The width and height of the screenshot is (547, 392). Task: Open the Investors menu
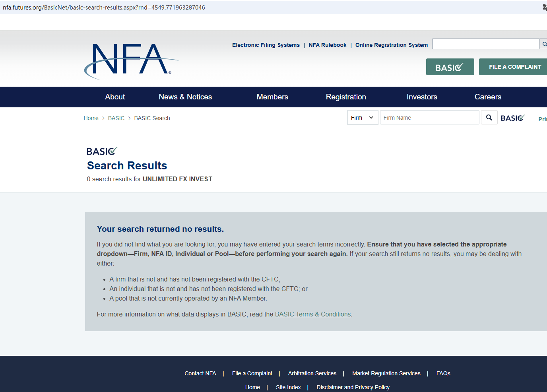[x=422, y=97]
